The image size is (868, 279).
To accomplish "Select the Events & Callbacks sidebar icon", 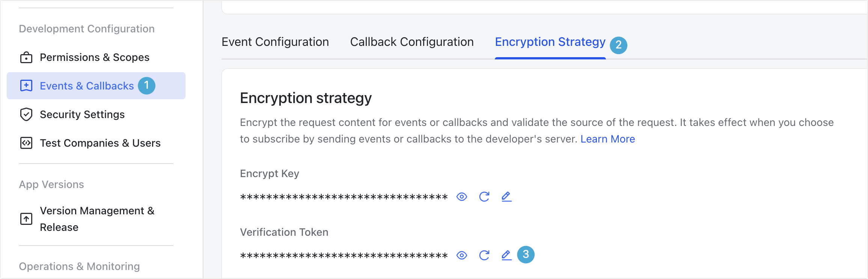I will click(x=26, y=86).
